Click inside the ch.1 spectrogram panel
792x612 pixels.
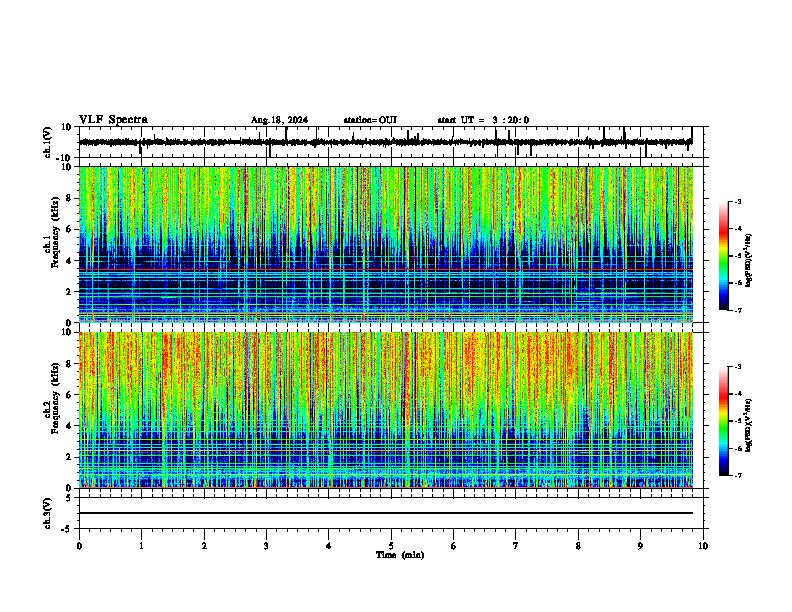pos(386,244)
